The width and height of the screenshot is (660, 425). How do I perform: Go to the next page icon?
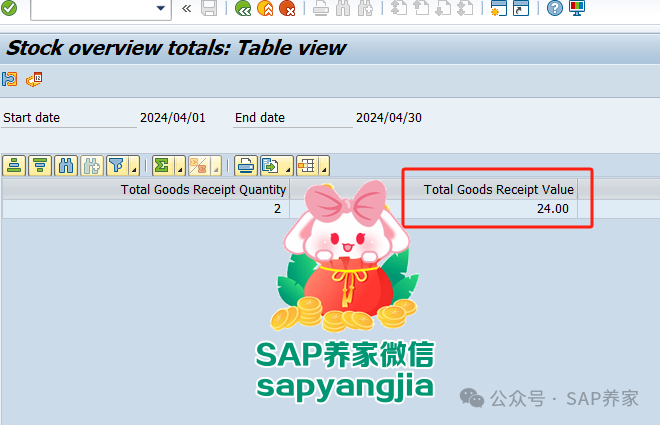click(443, 8)
